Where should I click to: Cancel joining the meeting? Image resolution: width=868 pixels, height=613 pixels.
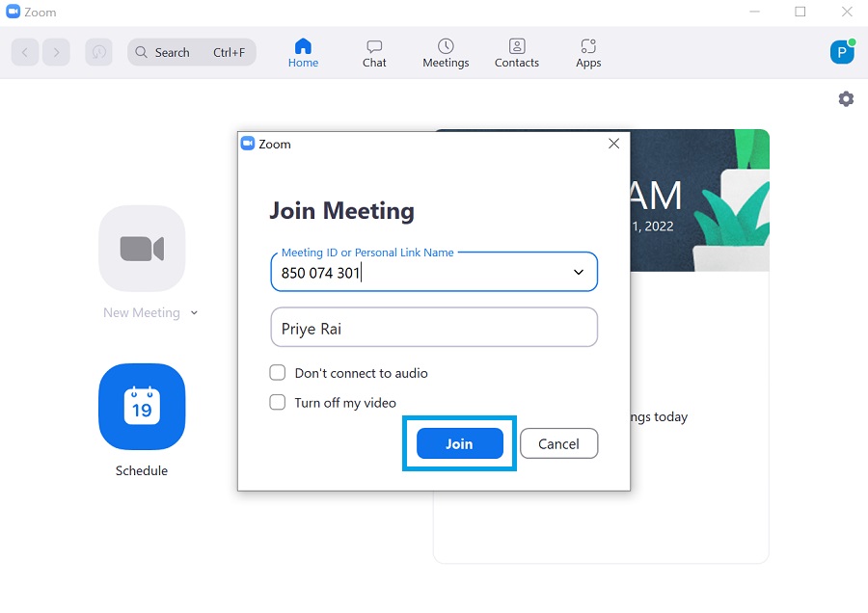tap(558, 443)
